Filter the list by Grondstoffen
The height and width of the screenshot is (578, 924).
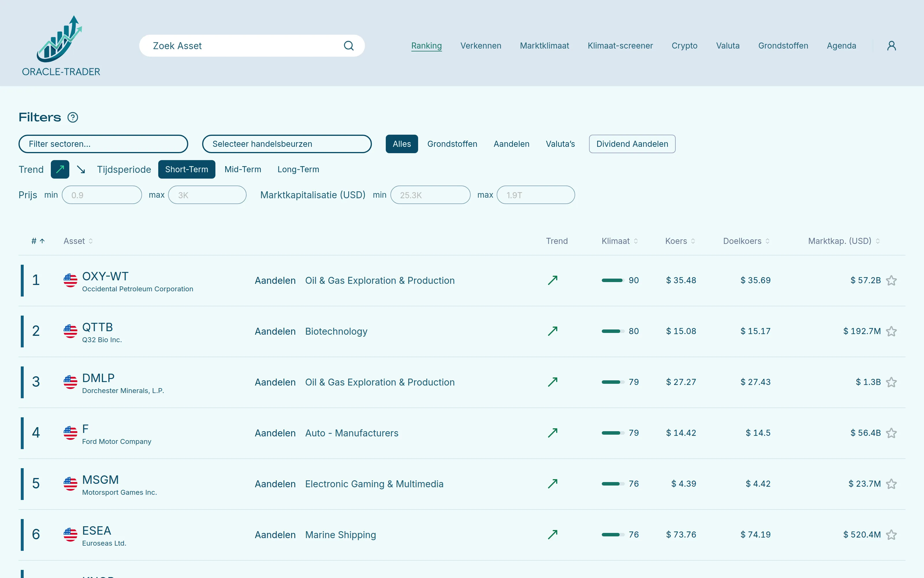[x=452, y=144]
